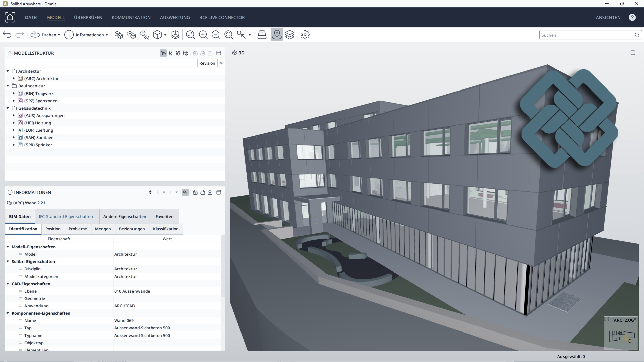Select the (SPZ) Sperrzonen tree row
This screenshot has height=362, width=644.
[115, 101]
